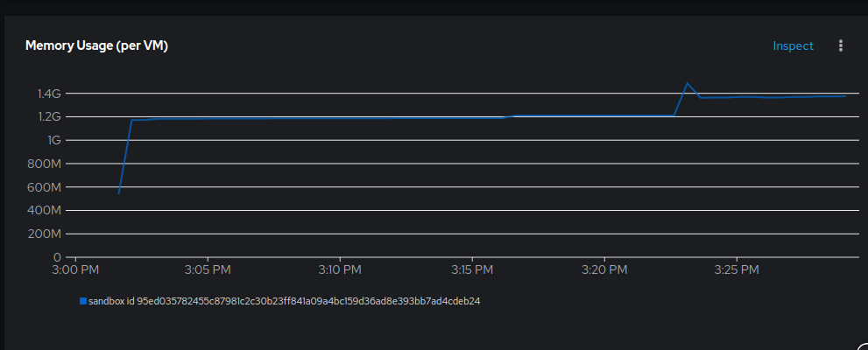Click the 800M y-axis label

coord(43,164)
